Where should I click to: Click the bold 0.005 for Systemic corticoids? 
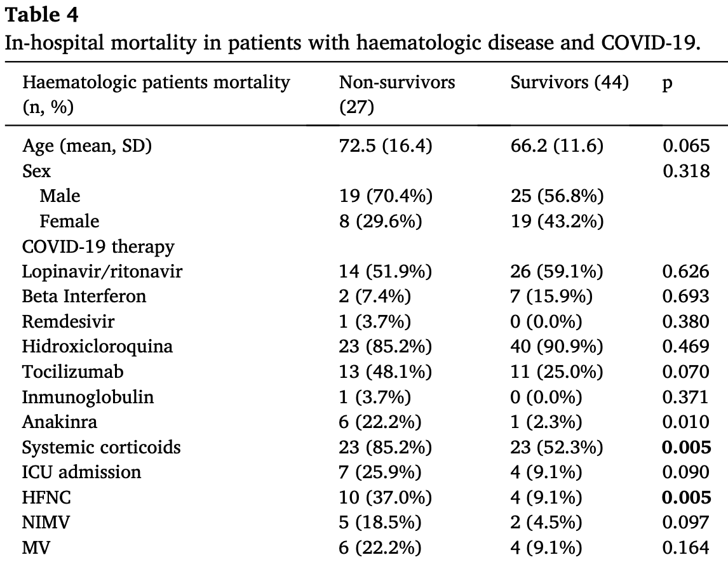[x=686, y=447]
